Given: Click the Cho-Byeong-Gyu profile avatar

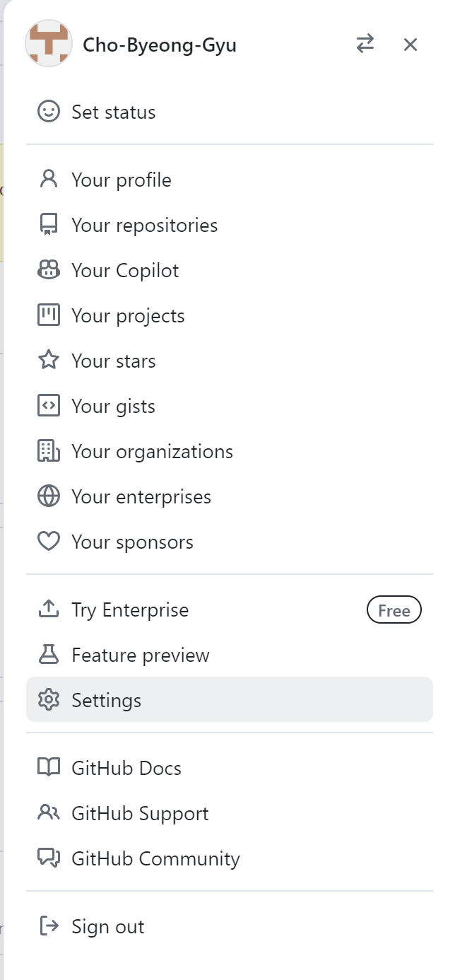Looking at the screenshot, I should (x=49, y=44).
